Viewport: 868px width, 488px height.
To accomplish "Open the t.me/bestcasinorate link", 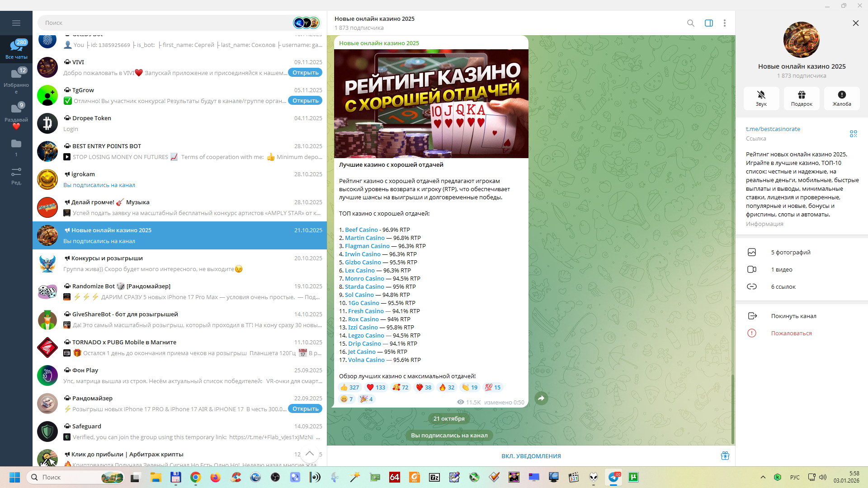I will point(773,129).
